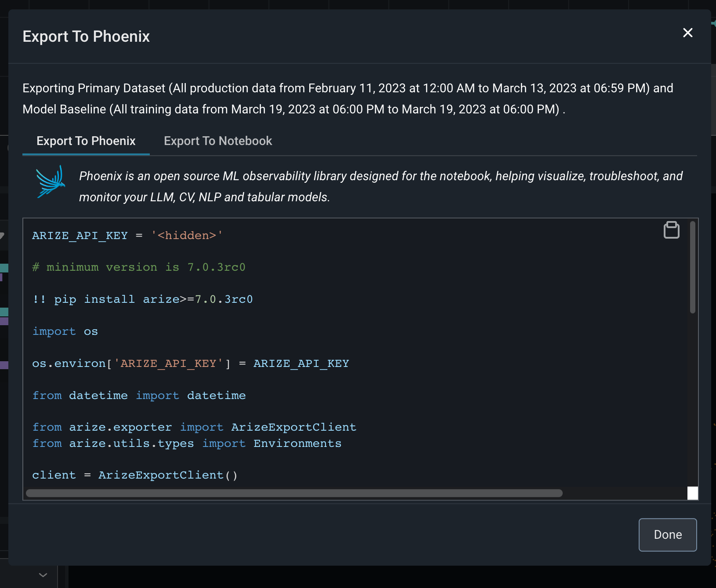Click the horizontal scrollbar track right of thumb

[x=624, y=493]
